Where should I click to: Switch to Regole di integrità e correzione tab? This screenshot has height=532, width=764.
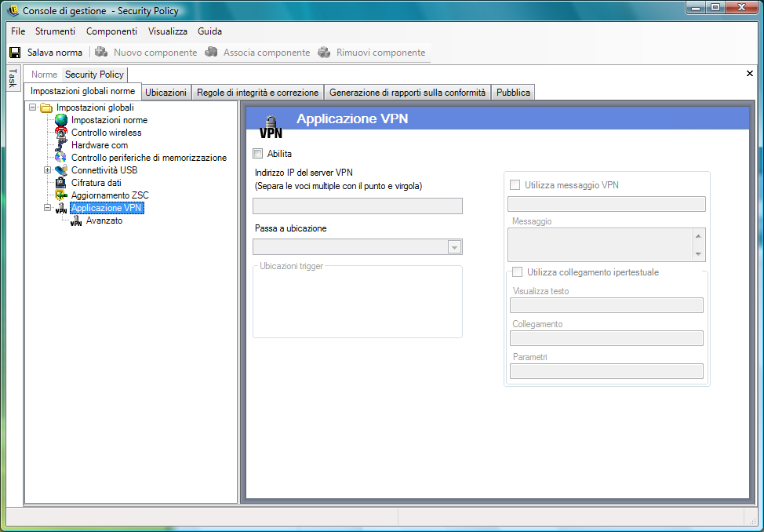coord(257,92)
